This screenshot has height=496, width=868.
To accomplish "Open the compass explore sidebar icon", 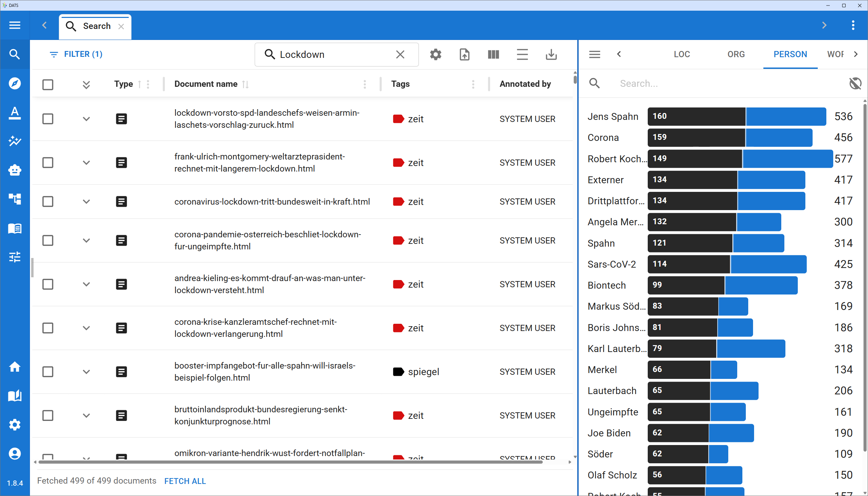I will pos(15,83).
